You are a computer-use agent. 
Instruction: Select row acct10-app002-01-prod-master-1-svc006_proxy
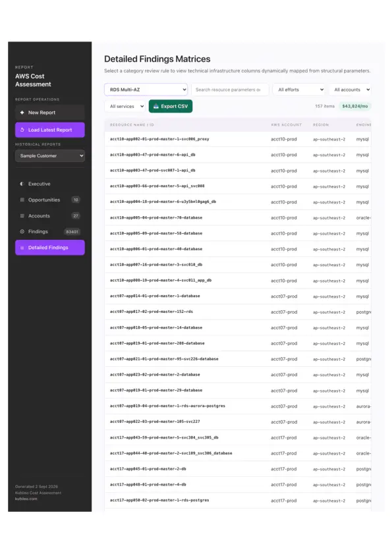pyautogui.click(x=238, y=139)
